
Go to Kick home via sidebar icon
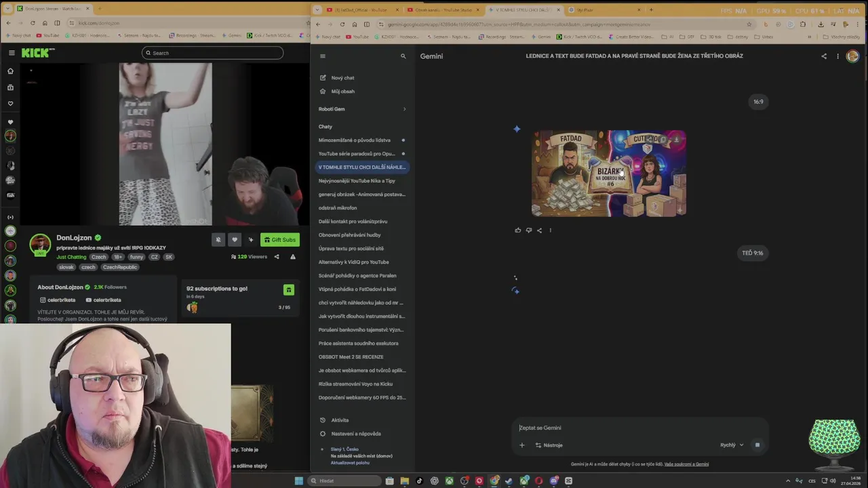coord(10,70)
